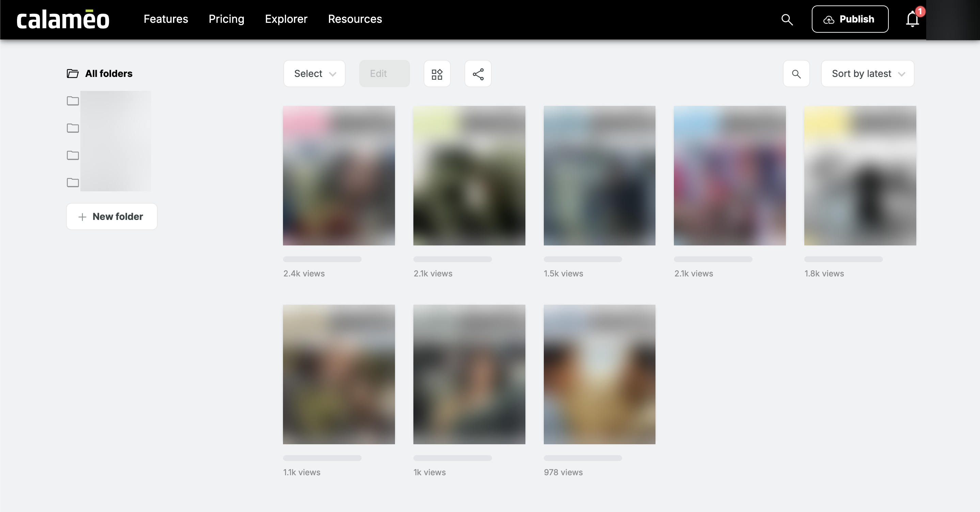Viewport: 980px width, 512px height.
Task: Click the disabled Edit button
Action: click(384, 74)
